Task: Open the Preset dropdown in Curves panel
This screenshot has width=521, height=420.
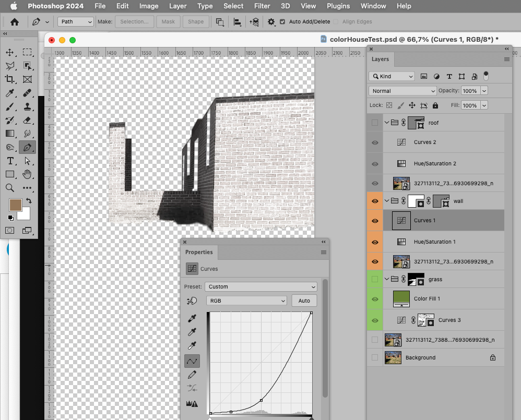Action: click(x=260, y=286)
